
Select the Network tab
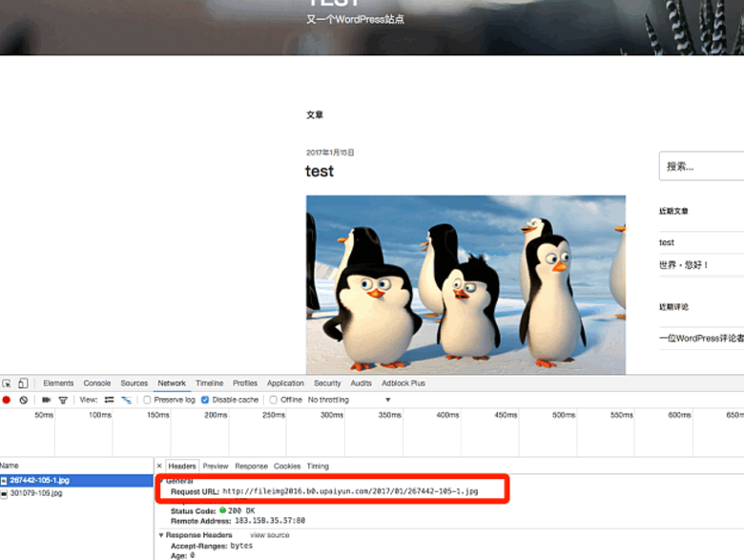pyautogui.click(x=172, y=384)
